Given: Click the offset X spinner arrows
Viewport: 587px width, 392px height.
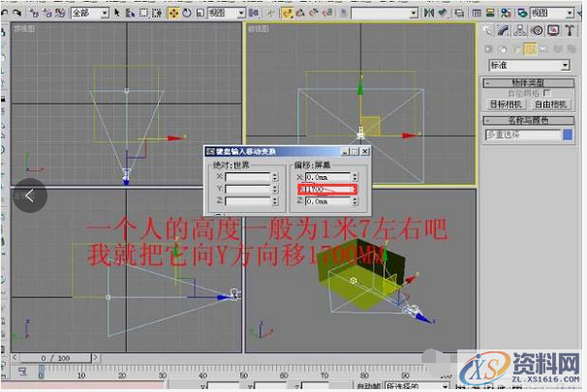Looking at the screenshot, I should [355, 177].
